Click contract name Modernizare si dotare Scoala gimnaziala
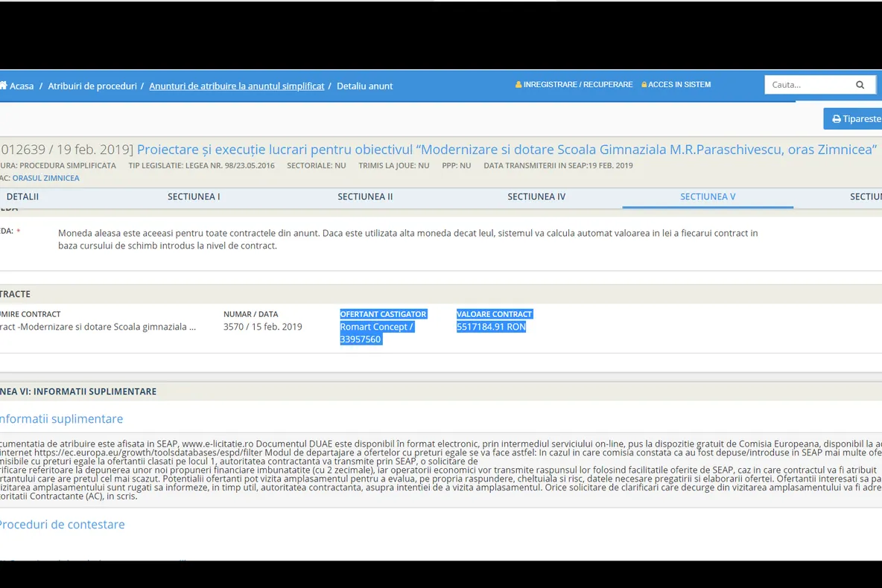 [x=98, y=327]
